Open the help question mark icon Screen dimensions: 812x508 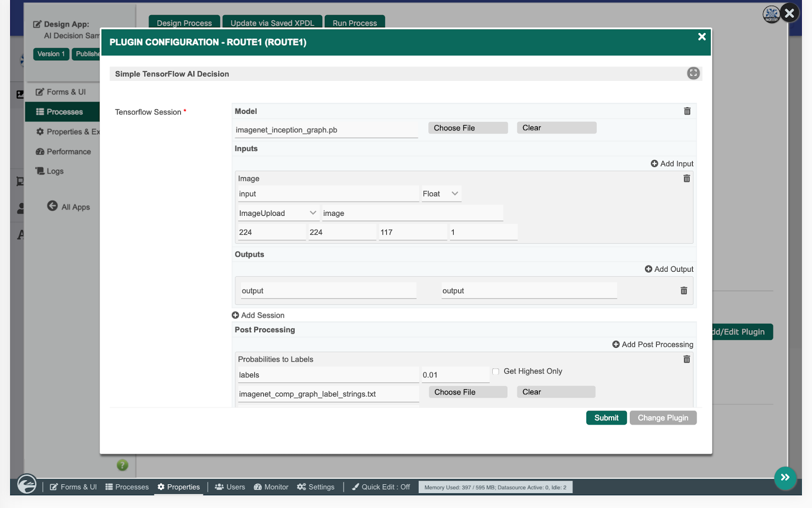point(122,465)
